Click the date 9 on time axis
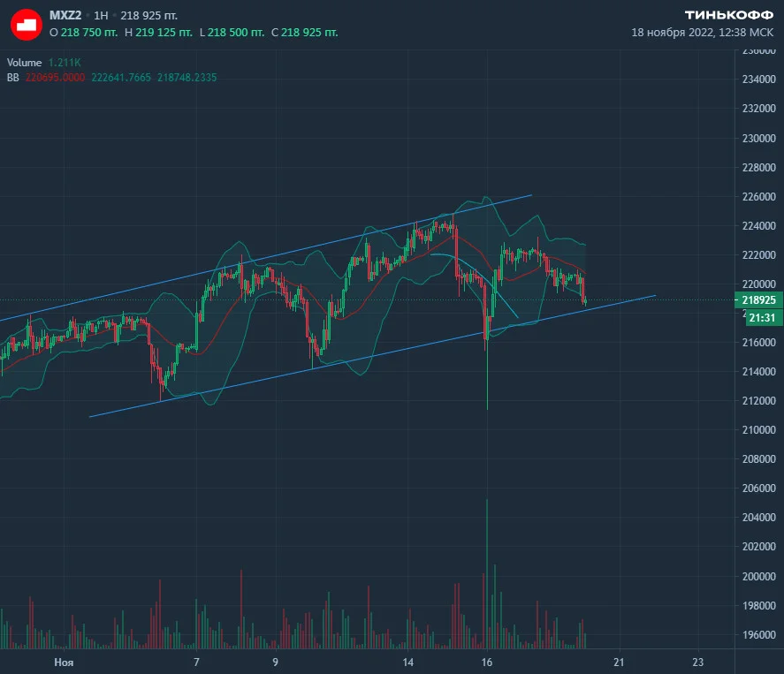Viewport: 784px width, 674px height. click(x=276, y=663)
